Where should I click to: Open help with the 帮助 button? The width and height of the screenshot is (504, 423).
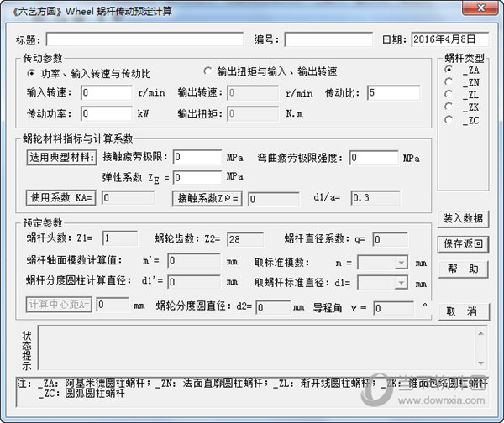pos(463,269)
